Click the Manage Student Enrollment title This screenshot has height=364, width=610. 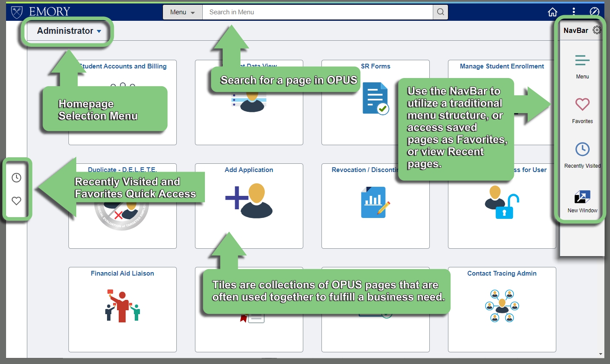502,66
